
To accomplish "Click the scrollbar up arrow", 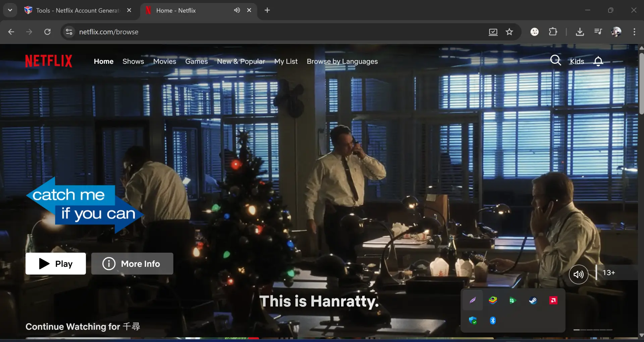I will click(x=641, y=48).
